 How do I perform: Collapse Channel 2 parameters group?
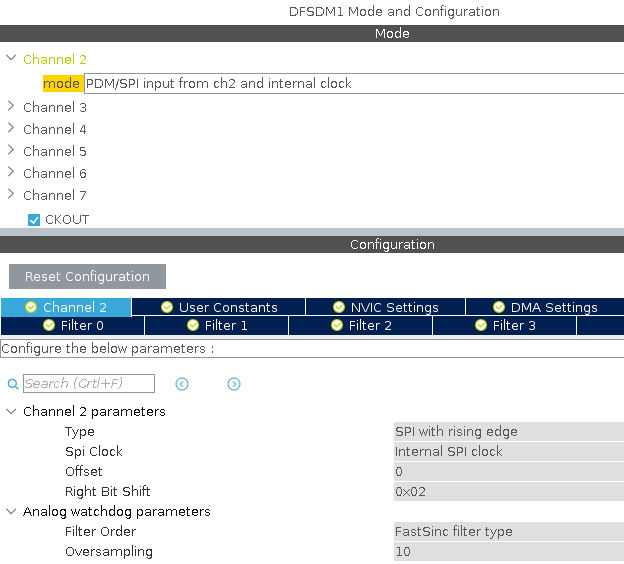pyautogui.click(x=11, y=412)
